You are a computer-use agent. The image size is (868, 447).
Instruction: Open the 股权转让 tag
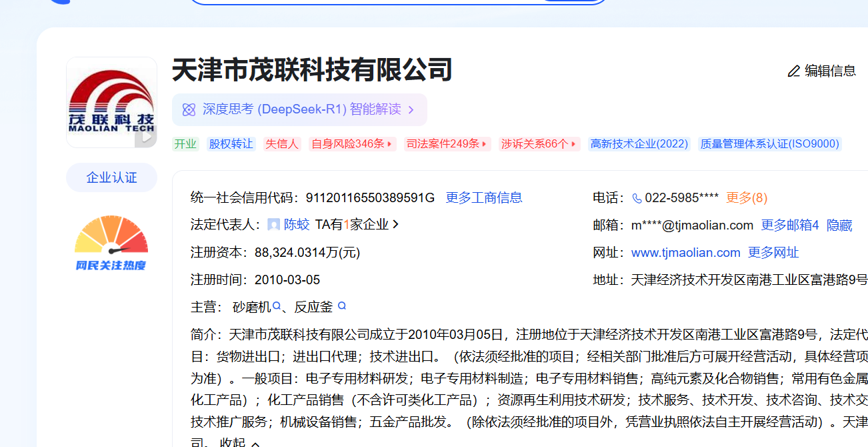pos(231,144)
